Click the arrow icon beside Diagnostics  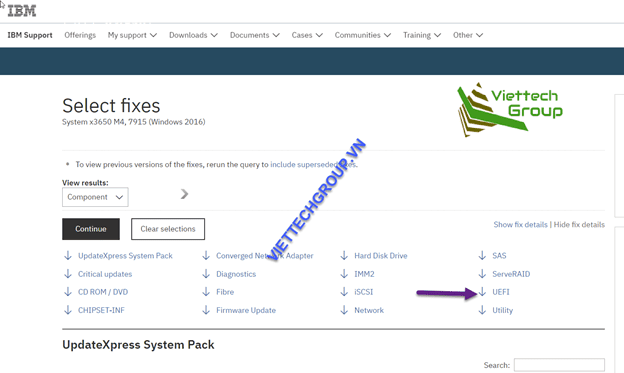pos(206,274)
